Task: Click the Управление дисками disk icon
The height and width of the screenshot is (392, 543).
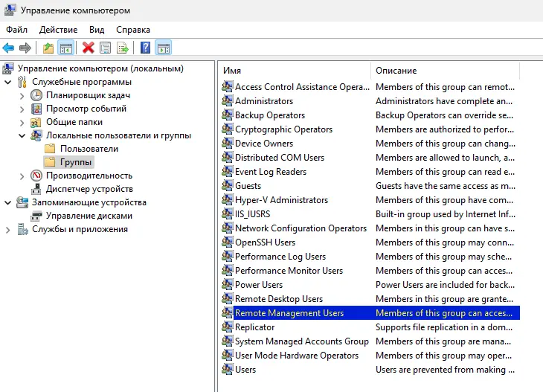Action: [36, 216]
